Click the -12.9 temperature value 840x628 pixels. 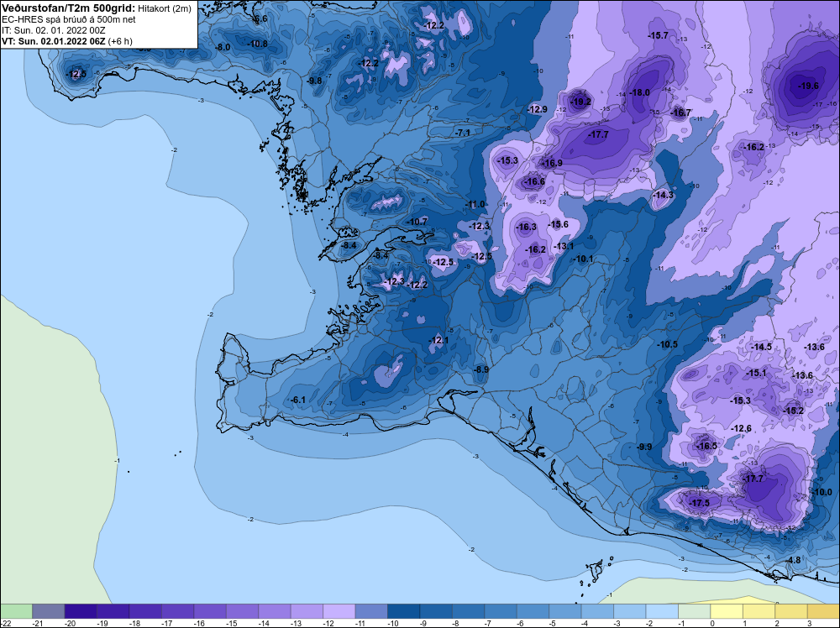538,109
